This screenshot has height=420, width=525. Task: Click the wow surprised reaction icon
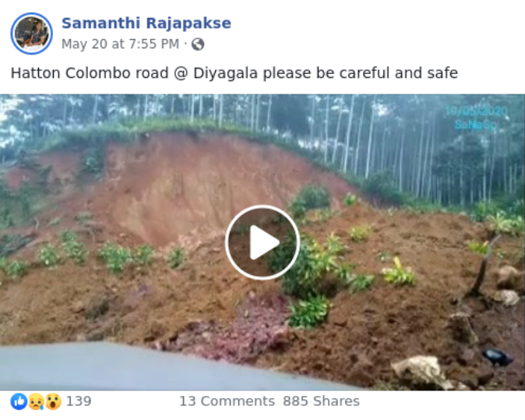click(x=53, y=401)
